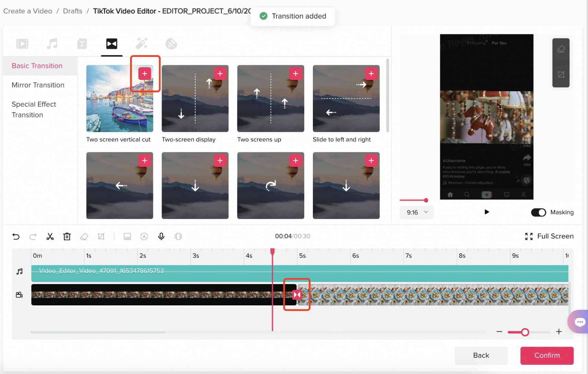The width and height of the screenshot is (588, 374).
Task: Open the Video clips panel icon
Action: 22,44
